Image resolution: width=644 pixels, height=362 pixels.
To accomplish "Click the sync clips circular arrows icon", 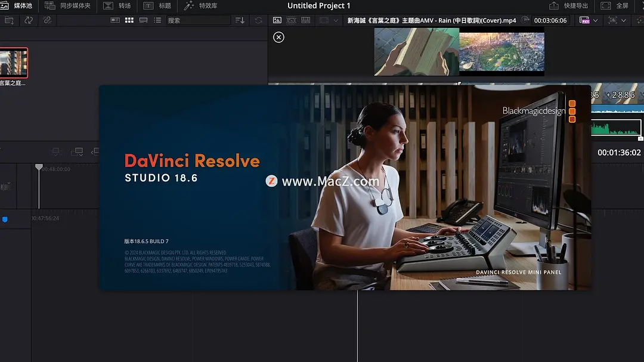I will [x=29, y=20].
